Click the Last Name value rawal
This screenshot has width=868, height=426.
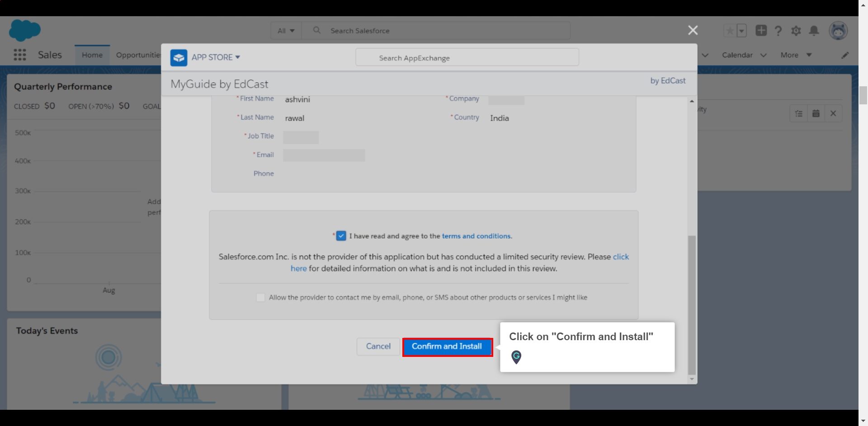click(295, 118)
